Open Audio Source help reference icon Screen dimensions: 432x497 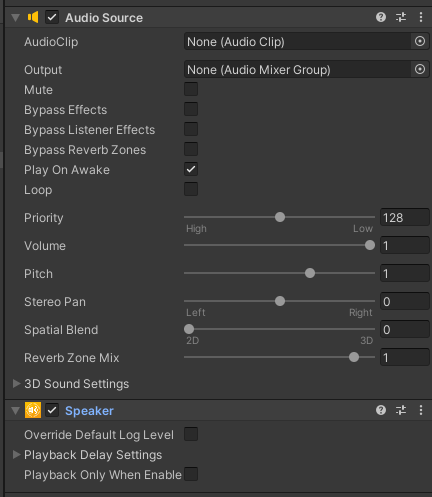coord(381,17)
